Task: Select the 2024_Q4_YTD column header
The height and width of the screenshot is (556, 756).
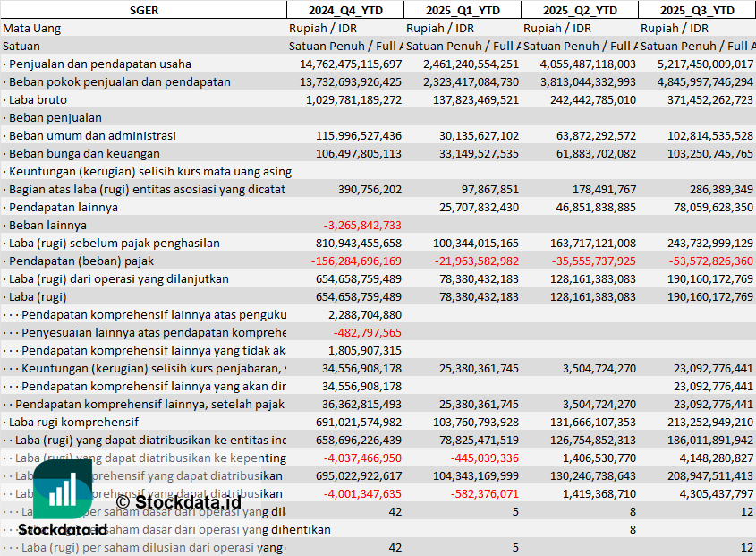Action: pos(345,10)
